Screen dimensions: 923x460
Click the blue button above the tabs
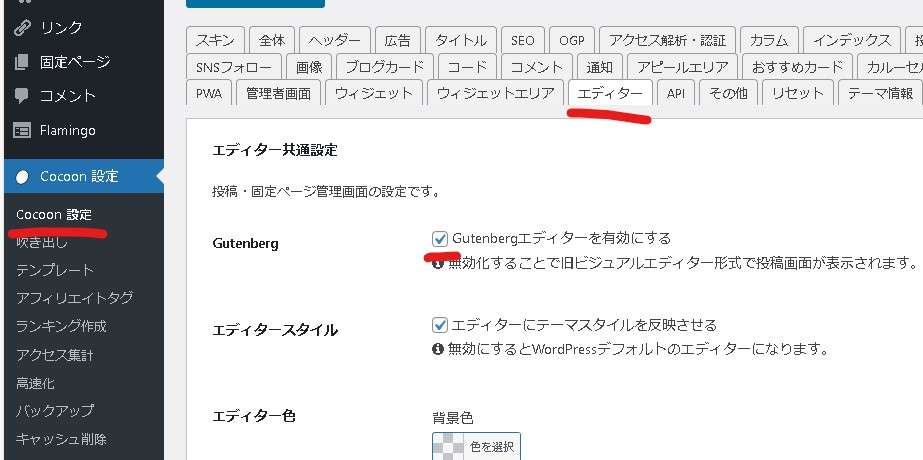[x=255, y=3]
